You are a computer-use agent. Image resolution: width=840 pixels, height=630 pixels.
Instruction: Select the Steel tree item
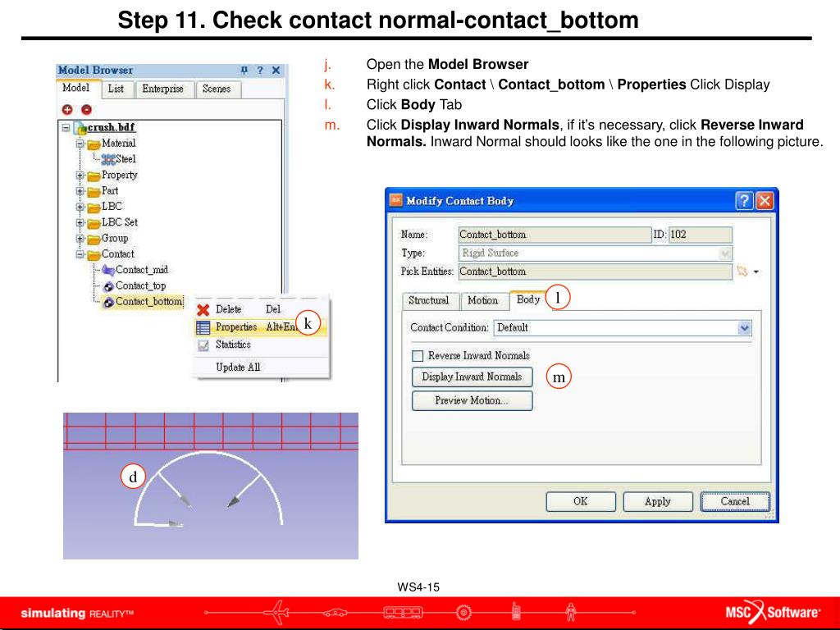click(x=126, y=159)
